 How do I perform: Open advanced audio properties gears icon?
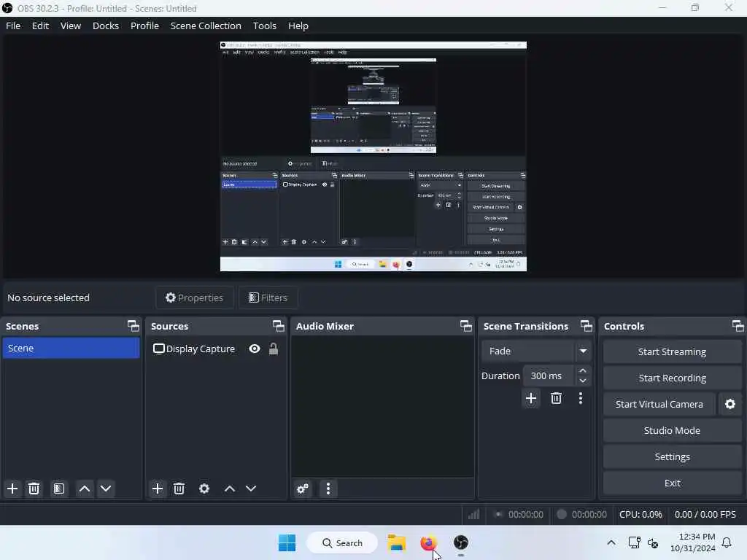click(x=303, y=489)
